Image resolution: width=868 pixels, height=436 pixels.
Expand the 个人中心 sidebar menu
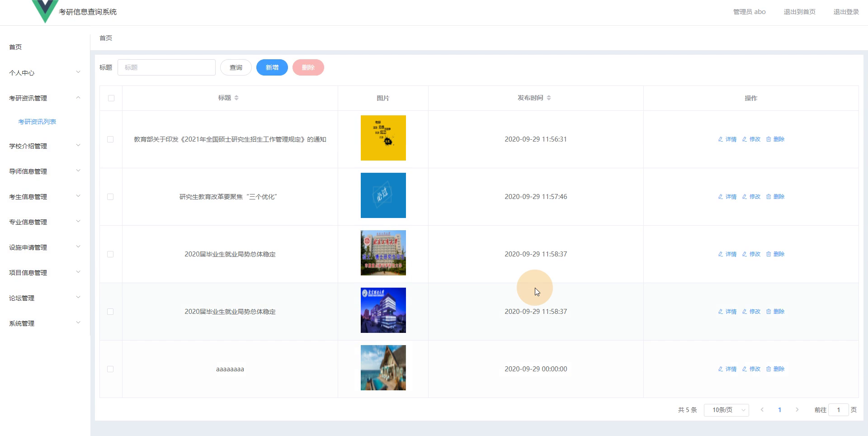coord(45,73)
